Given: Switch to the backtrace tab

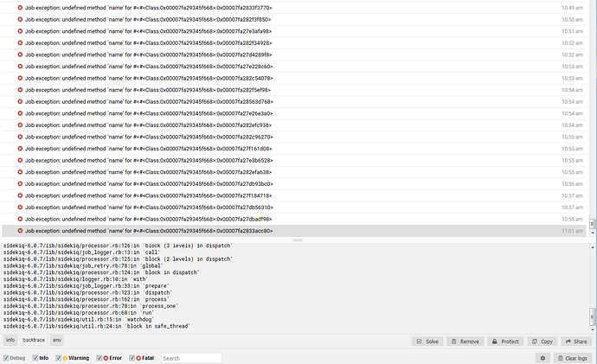Looking at the screenshot, I should click(x=34, y=340).
